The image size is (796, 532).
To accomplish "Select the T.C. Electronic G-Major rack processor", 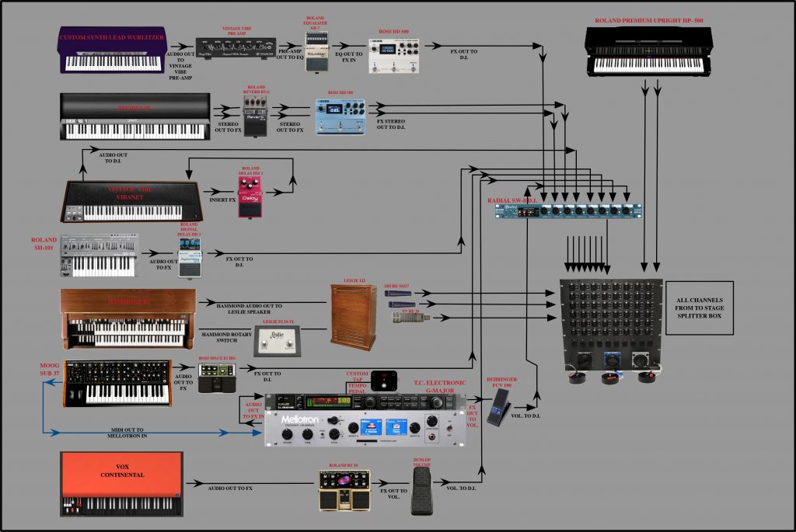I will point(364,402).
